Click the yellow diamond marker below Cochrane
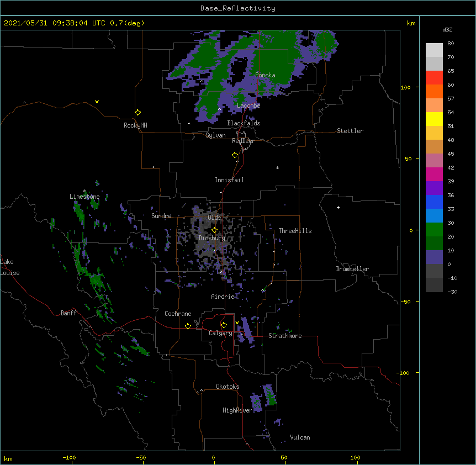 (188, 326)
